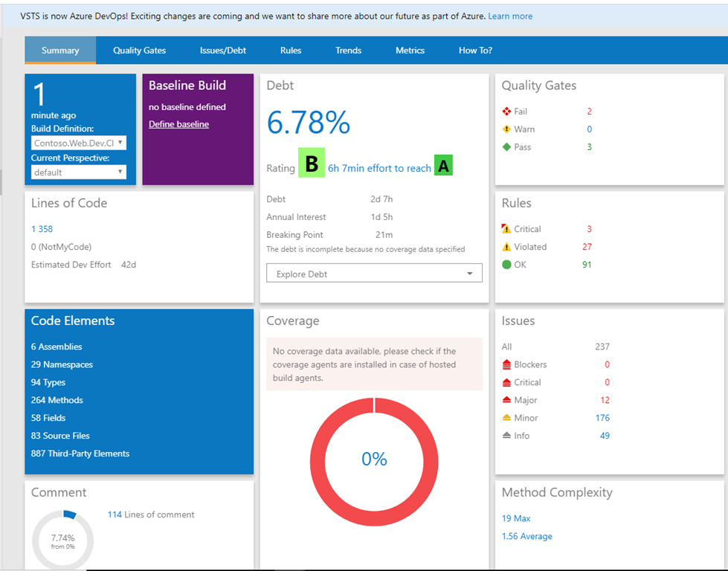The width and height of the screenshot is (728, 571).
Task: Expand the Explore Debt dropdown
Action: [374, 274]
